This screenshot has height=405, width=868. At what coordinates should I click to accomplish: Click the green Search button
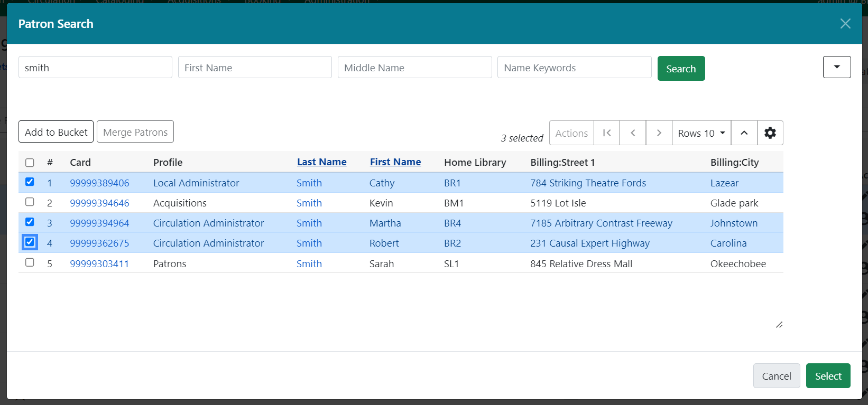tap(681, 69)
